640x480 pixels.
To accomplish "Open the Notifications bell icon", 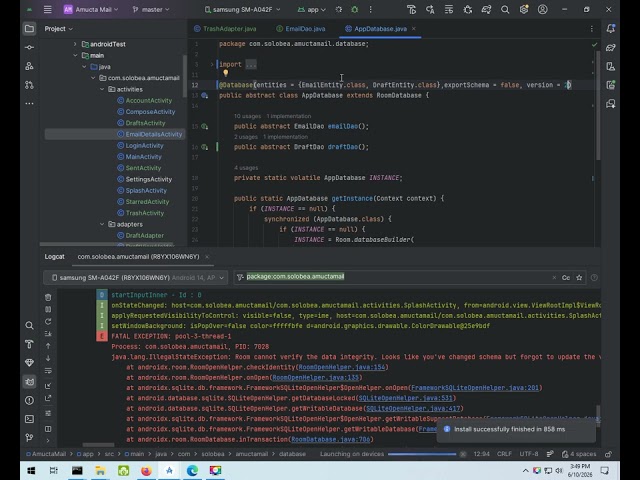I will [x=611, y=29].
